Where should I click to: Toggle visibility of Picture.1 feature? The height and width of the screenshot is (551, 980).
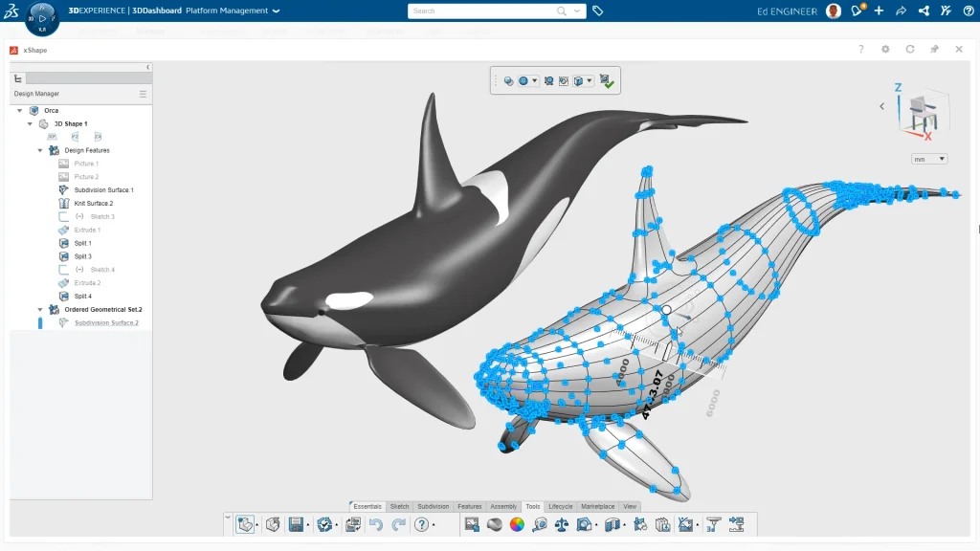coord(63,164)
